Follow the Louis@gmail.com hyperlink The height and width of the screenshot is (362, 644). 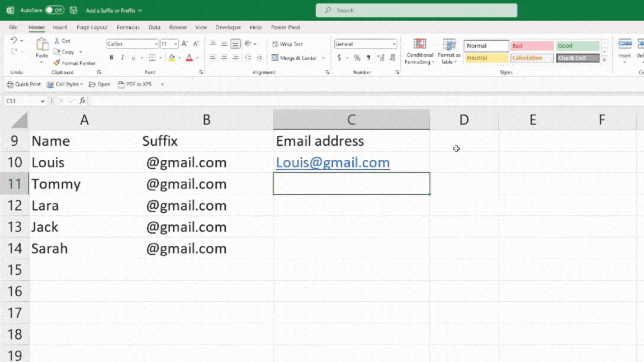333,163
